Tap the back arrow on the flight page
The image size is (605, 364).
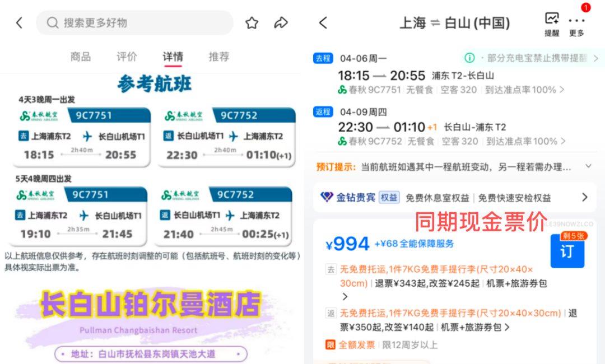coord(323,22)
